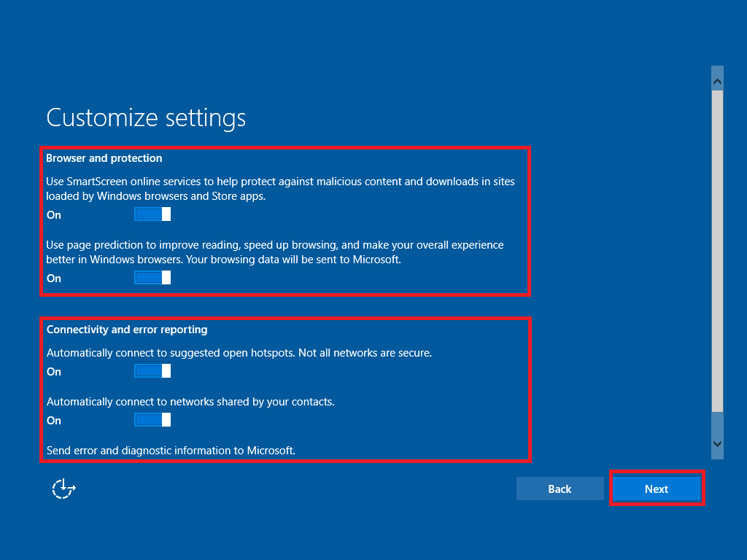Click the Back button
This screenshot has width=747, height=560.
[x=560, y=489]
